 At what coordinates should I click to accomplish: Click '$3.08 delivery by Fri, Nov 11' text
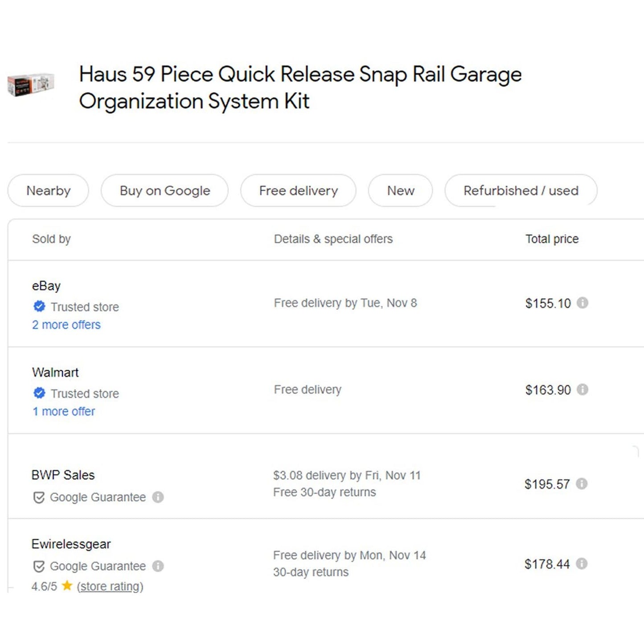coord(347,476)
